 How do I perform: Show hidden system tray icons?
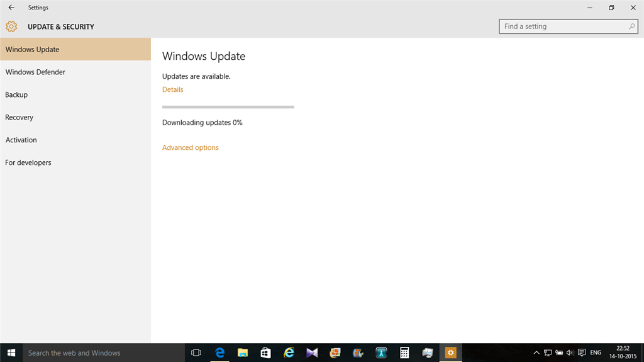tap(536, 353)
